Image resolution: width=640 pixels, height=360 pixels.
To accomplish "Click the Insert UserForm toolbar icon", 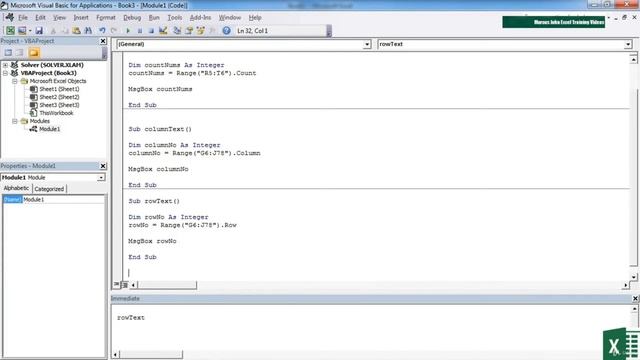I will click(22, 31).
